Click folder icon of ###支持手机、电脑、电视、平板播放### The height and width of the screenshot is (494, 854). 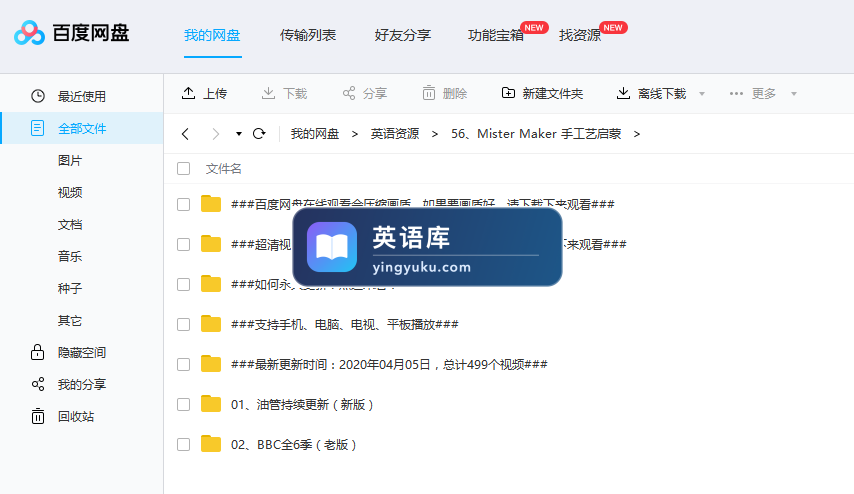(x=211, y=324)
